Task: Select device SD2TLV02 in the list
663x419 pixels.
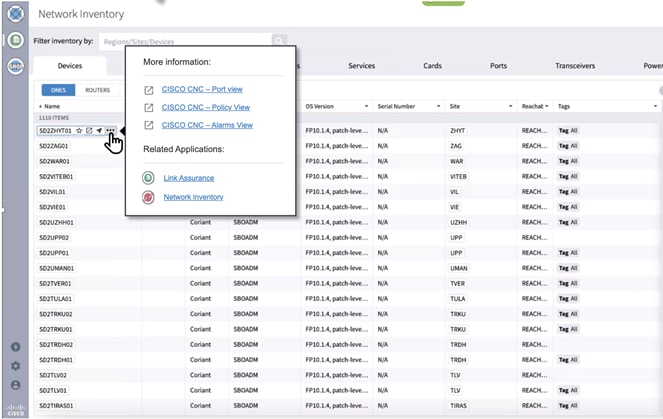Action: 53,375
